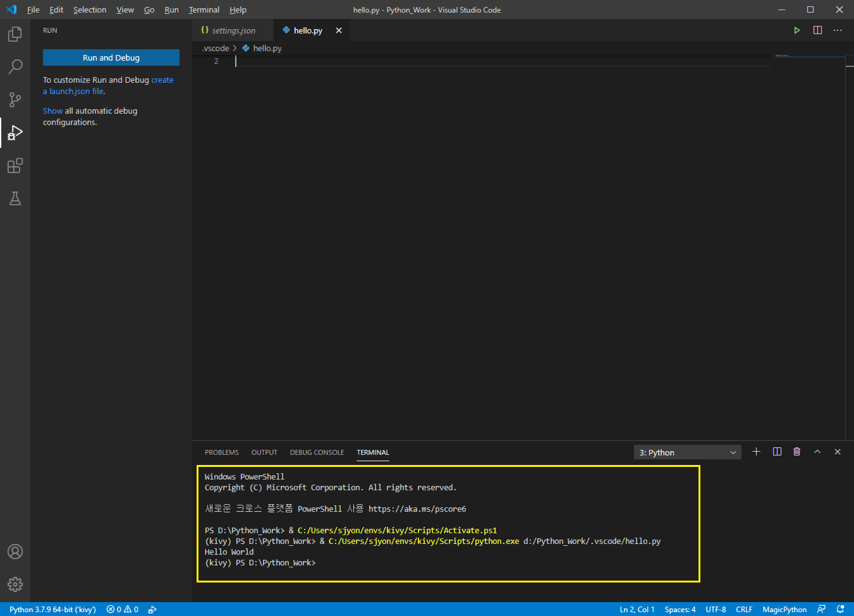854x616 pixels.
Task: Open the Extensions view
Action: (x=15, y=166)
